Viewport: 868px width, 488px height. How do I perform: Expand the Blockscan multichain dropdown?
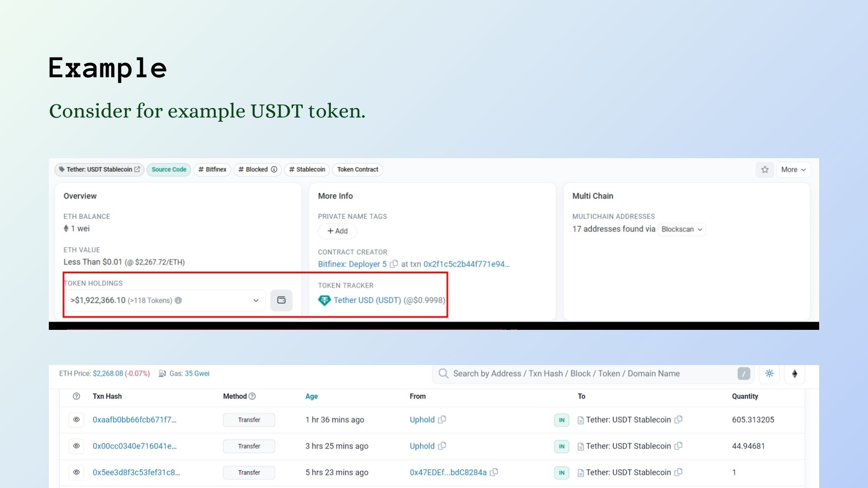(x=681, y=229)
